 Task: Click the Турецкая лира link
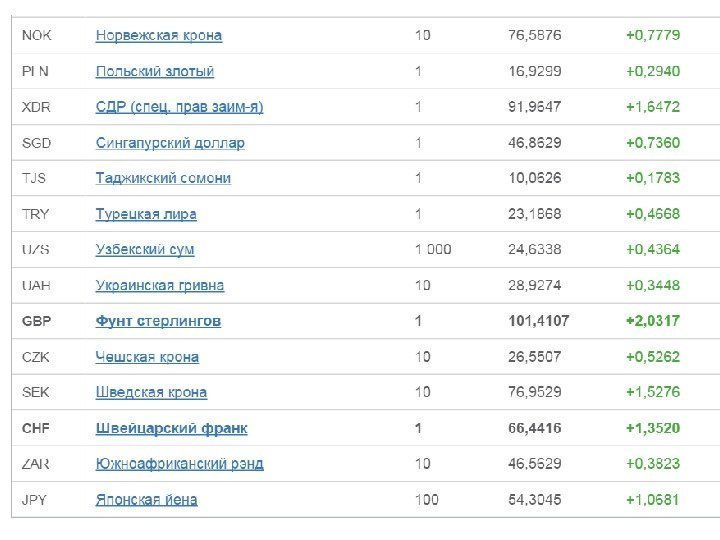coord(146,214)
